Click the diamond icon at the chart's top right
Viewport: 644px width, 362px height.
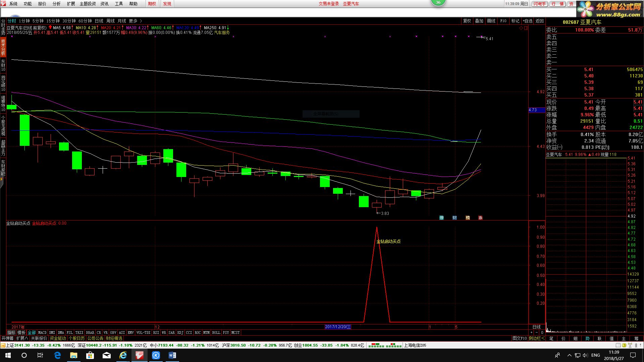pyautogui.click(x=521, y=28)
